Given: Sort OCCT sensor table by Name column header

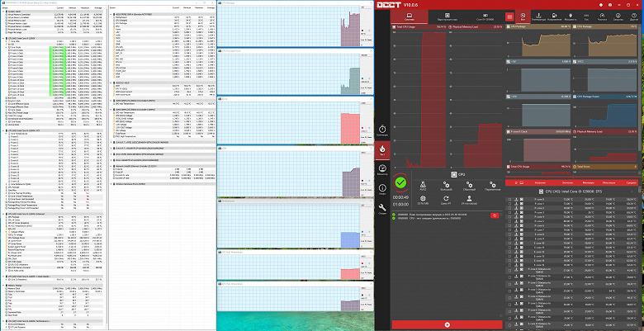Looking at the screenshot, I should 541,182.
